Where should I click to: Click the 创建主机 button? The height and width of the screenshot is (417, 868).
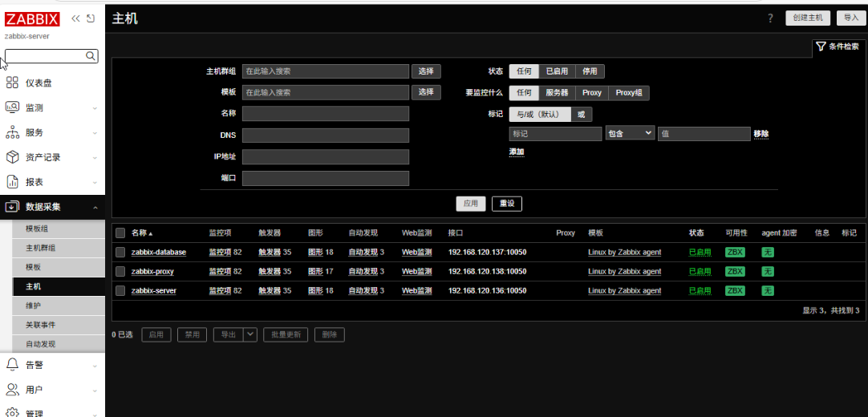click(x=807, y=18)
